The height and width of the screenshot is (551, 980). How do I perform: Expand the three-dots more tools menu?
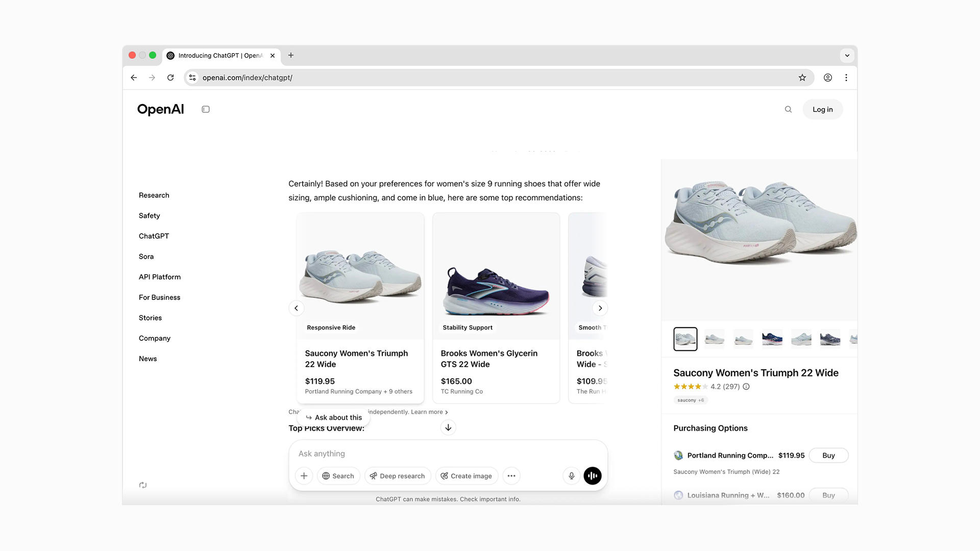(511, 476)
